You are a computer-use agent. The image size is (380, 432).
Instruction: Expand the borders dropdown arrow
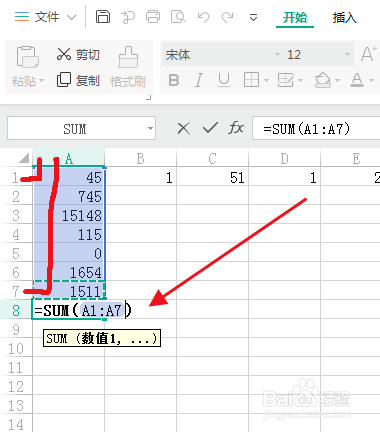266,80
